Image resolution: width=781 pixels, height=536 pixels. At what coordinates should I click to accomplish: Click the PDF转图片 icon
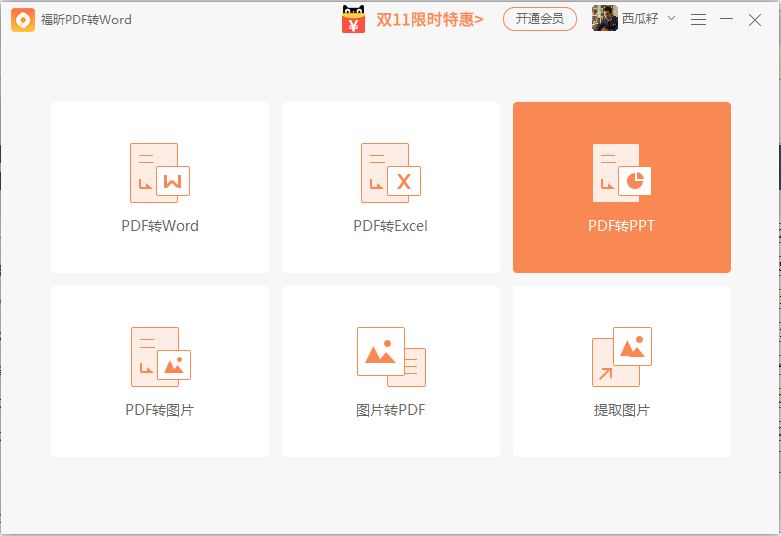click(x=160, y=357)
